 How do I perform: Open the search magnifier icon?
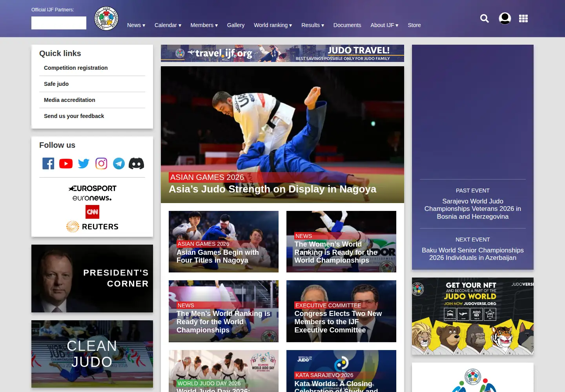[485, 18]
